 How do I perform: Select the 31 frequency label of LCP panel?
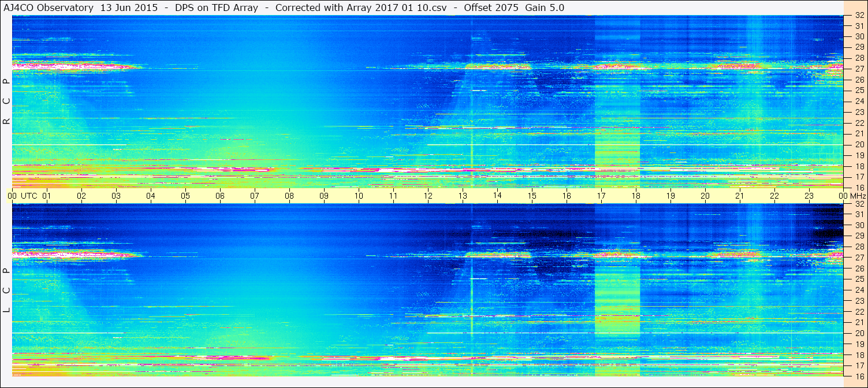pyautogui.click(x=859, y=214)
